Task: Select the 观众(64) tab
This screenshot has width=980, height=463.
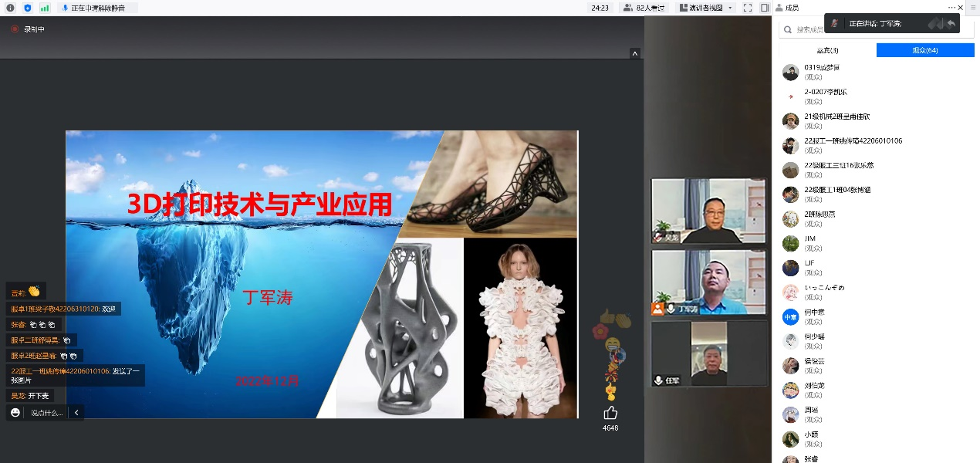Action: pos(924,50)
